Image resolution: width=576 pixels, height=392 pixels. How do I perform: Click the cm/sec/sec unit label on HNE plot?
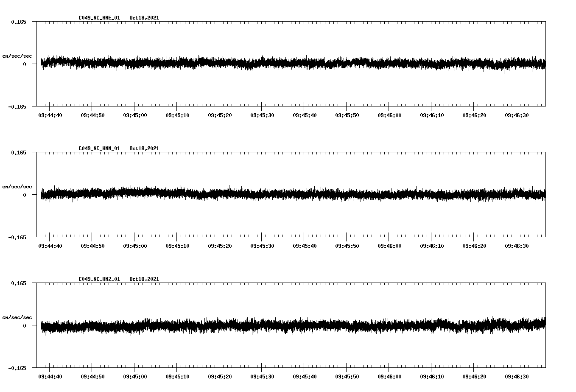click(17, 56)
